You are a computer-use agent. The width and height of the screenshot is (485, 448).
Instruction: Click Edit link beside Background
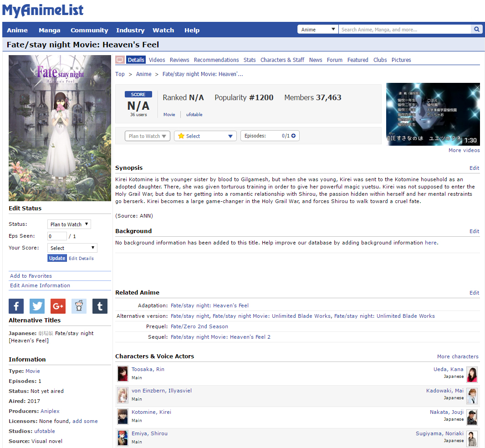tap(474, 231)
